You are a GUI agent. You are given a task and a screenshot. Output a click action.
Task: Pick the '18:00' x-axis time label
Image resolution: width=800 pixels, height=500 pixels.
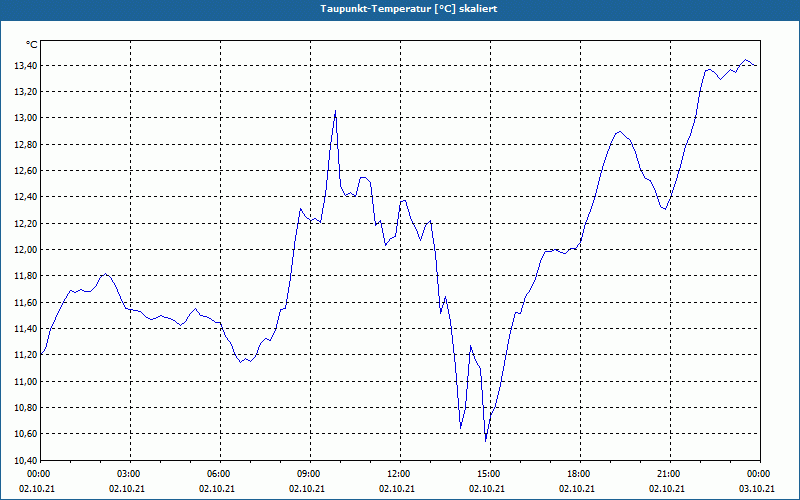click(581, 474)
